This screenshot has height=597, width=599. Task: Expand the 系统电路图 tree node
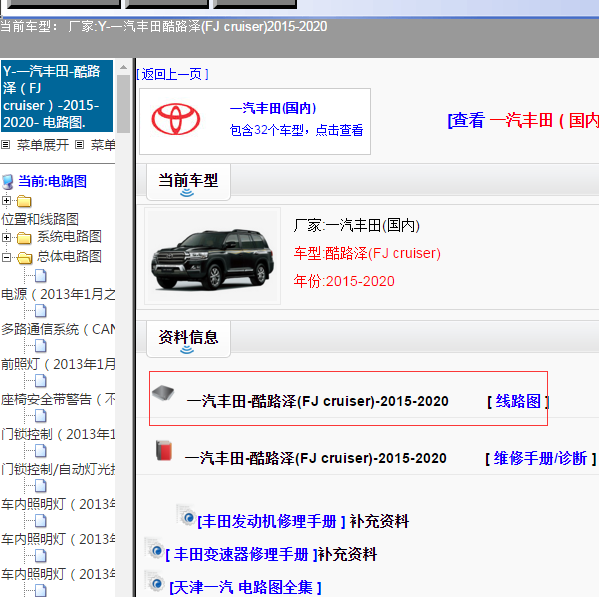[6, 237]
